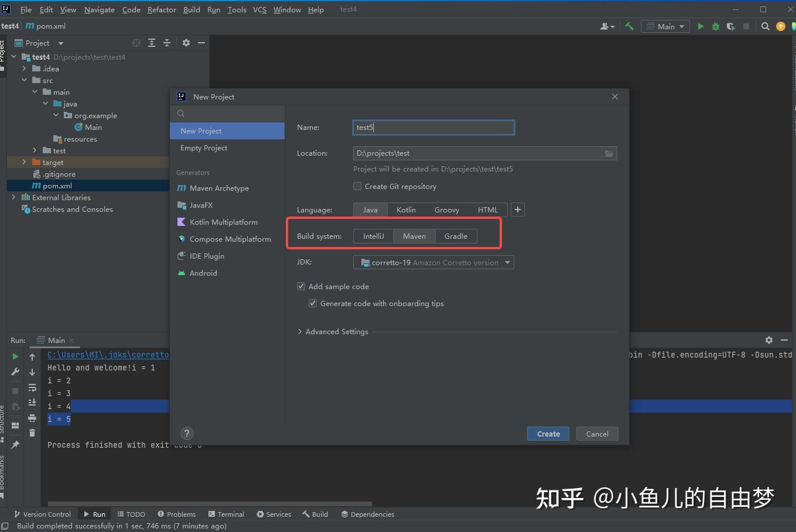Print console output with printer icon

(32, 418)
